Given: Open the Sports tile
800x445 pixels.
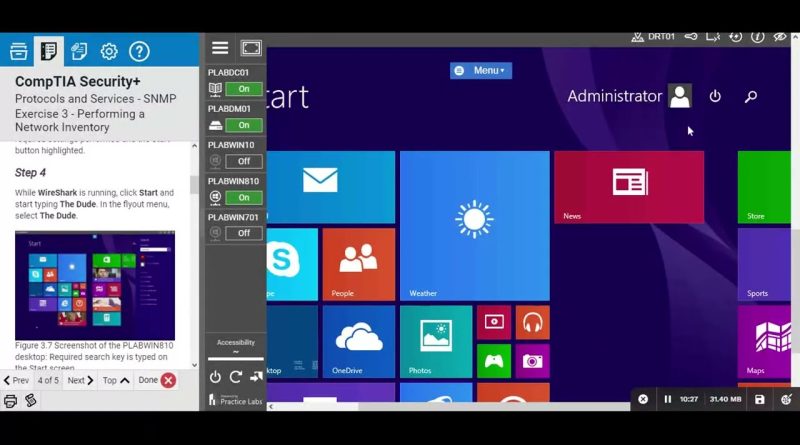Looking at the screenshot, I should tap(764, 264).
